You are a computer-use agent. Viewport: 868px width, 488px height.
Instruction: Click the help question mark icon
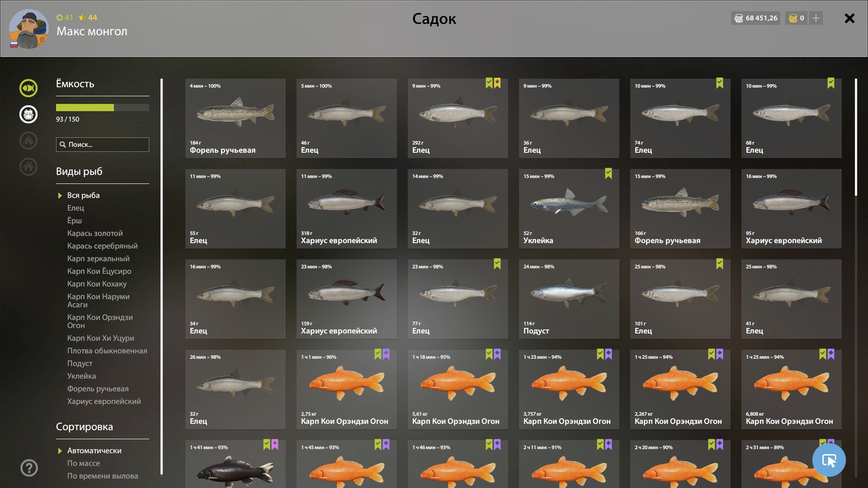coord(29,468)
